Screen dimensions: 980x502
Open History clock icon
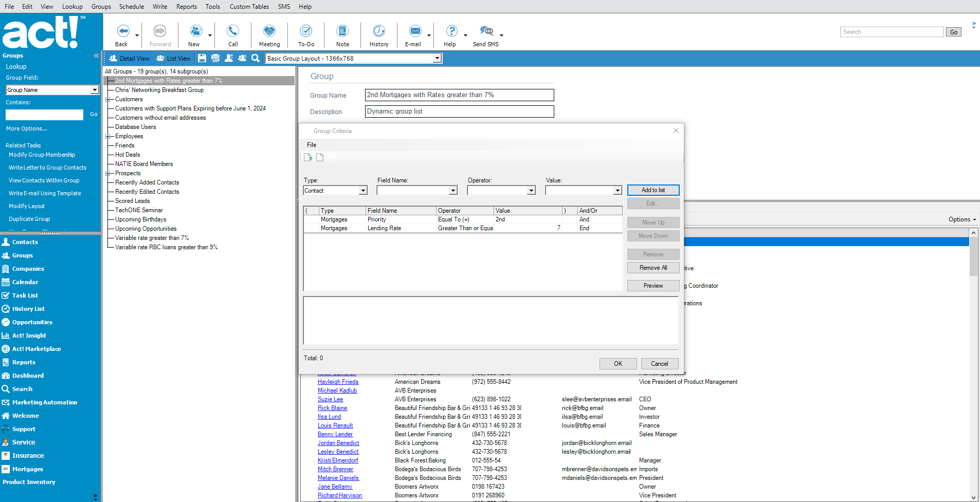tap(379, 31)
